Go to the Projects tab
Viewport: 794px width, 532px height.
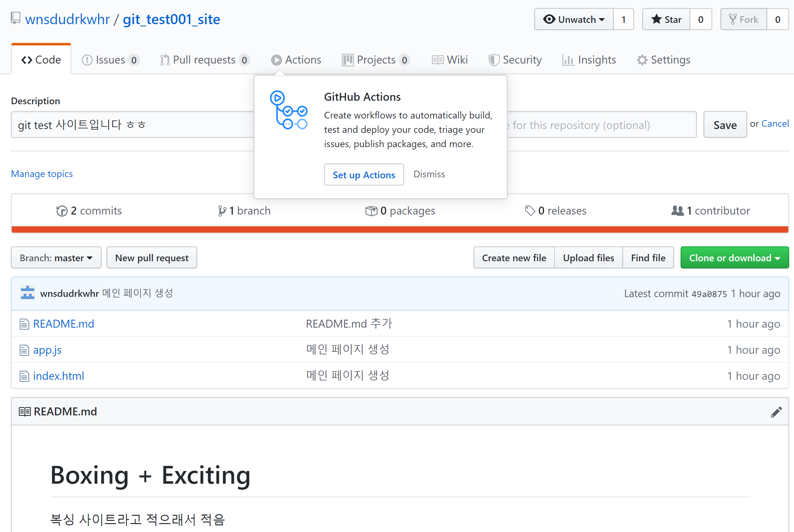coord(376,60)
